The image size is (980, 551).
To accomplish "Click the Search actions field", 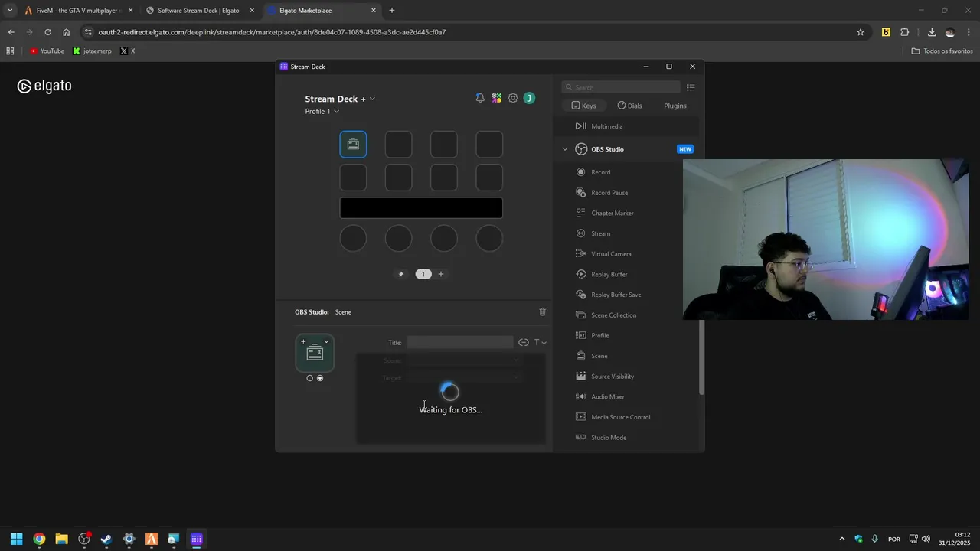I will pyautogui.click(x=621, y=87).
